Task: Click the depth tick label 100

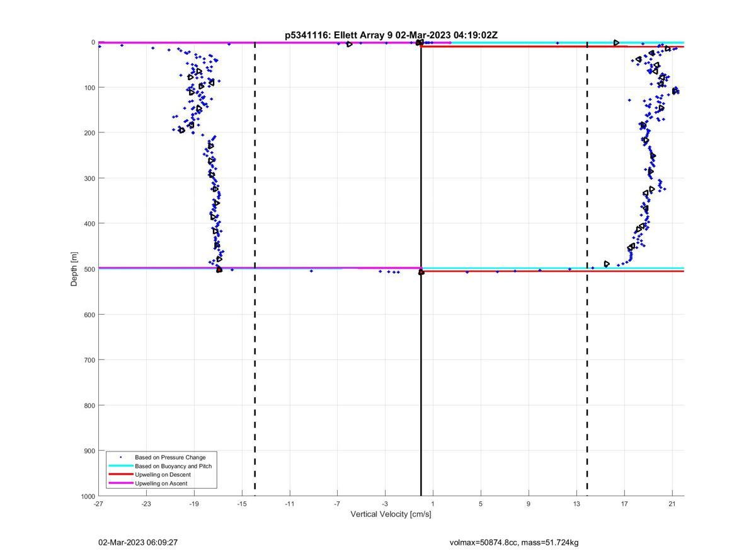Action: [89, 87]
